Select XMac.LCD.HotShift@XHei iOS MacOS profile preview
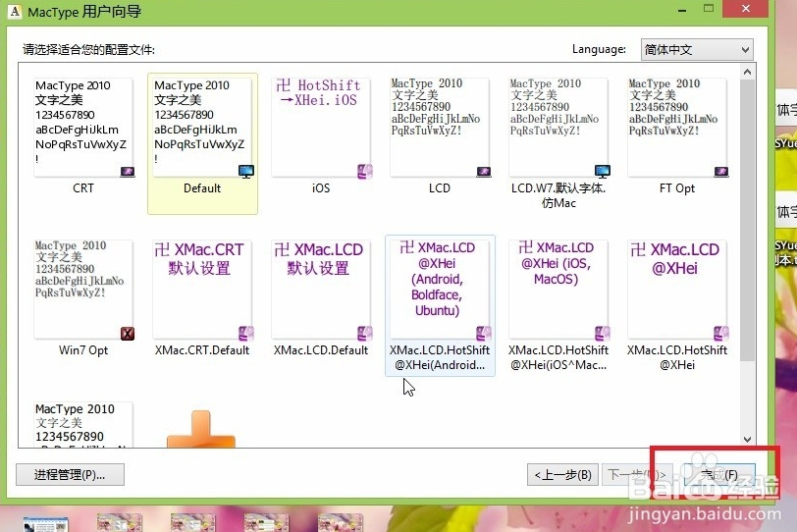 (558, 290)
